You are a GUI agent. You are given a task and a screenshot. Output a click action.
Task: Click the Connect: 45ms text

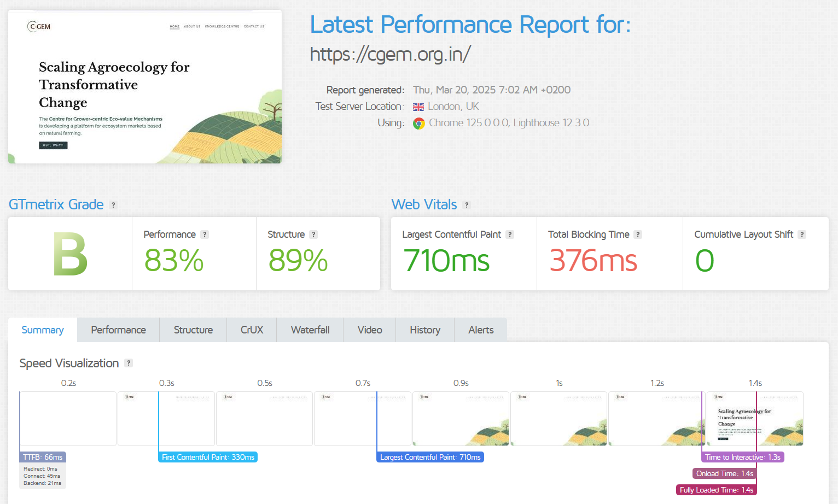[42, 476]
